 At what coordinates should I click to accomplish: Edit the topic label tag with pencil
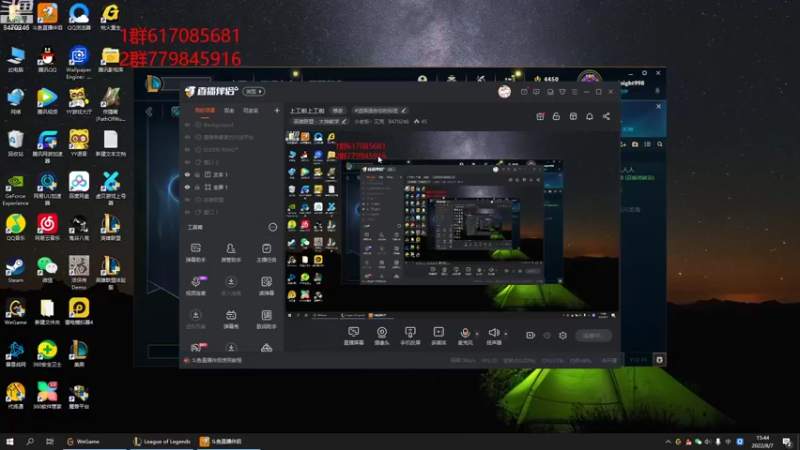pyautogui.click(x=380, y=110)
